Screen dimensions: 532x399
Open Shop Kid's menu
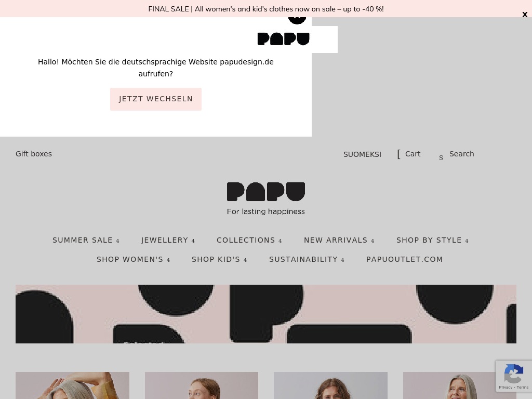tap(219, 259)
